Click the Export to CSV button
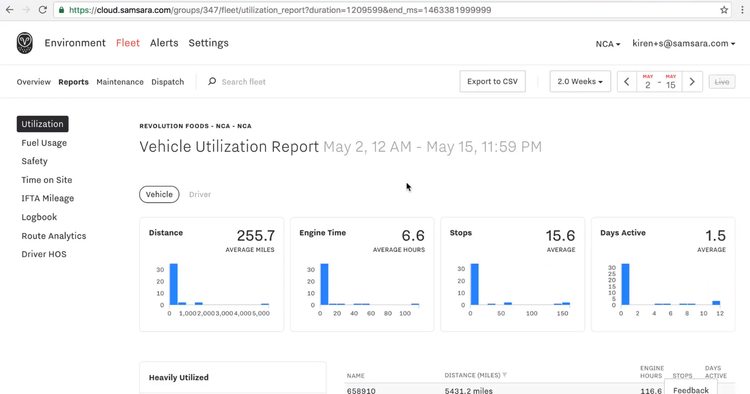750x394 pixels. [492, 81]
